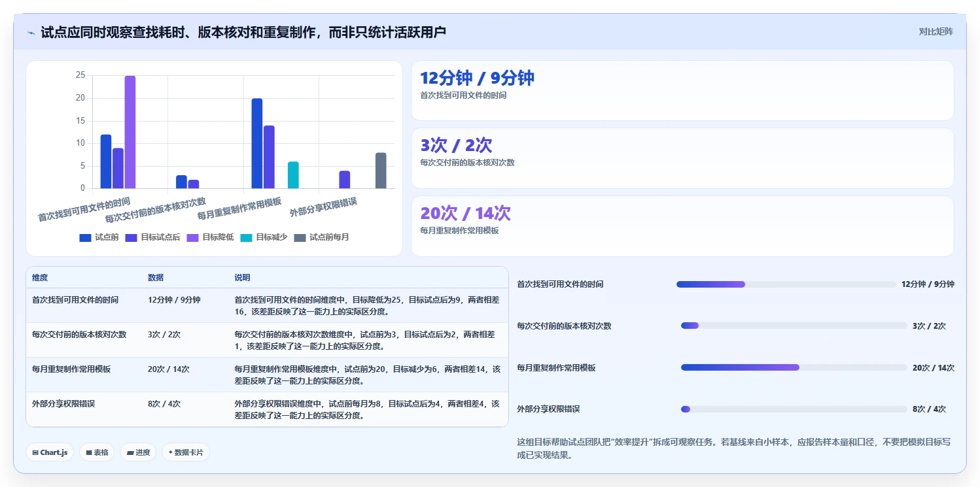
Task: Click the 8次 / 4次 value beside progress bar
Action: point(929,409)
